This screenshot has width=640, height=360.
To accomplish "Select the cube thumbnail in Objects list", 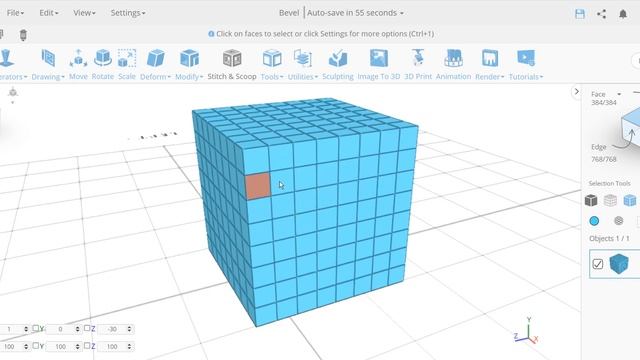I will point(619,264).
